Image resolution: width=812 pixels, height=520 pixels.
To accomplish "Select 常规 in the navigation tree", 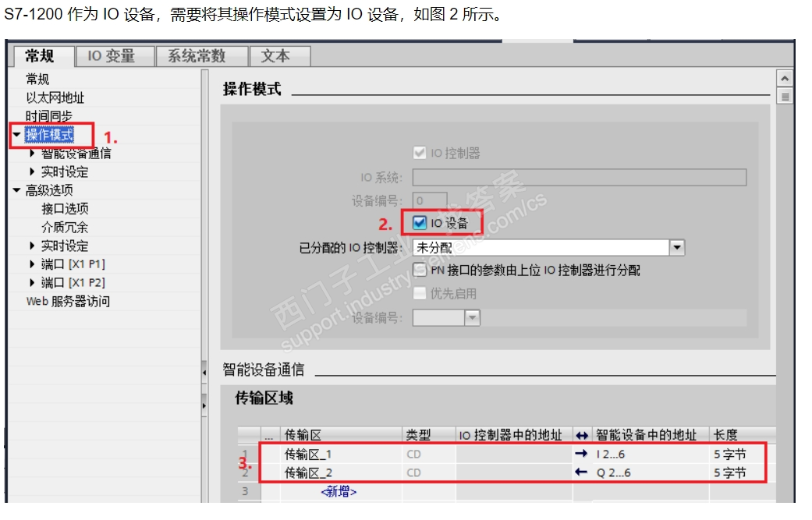I will 37,80.
